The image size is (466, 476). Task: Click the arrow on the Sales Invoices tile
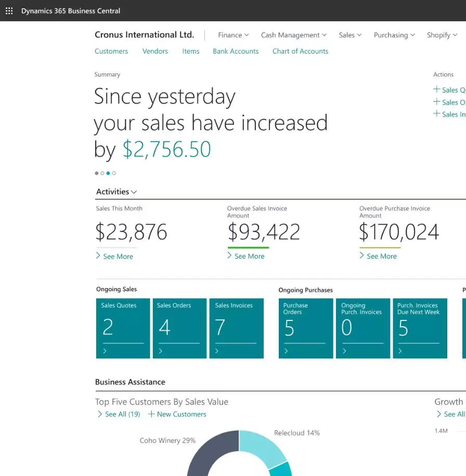pyautogui.click(x=217, y=351)
